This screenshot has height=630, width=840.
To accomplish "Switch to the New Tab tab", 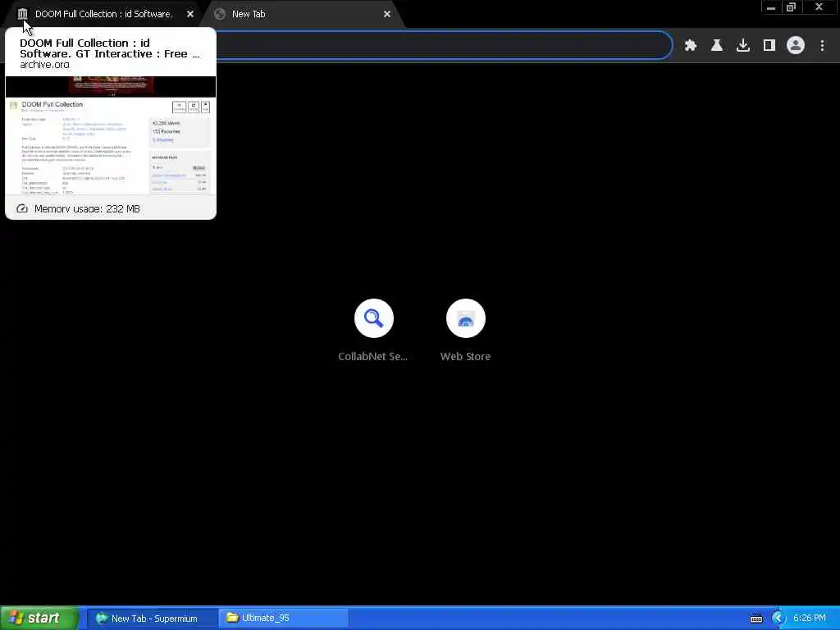I will click(303, 14).
